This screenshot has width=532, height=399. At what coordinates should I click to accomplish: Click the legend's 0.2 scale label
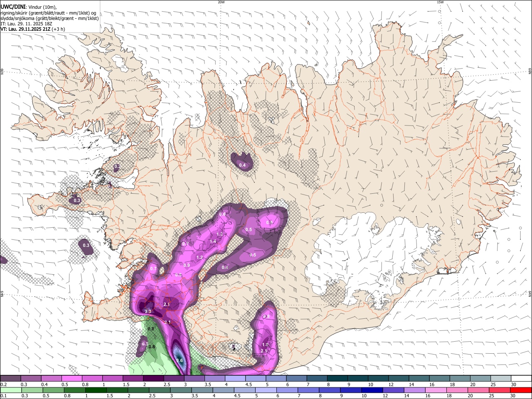[4, 384]
